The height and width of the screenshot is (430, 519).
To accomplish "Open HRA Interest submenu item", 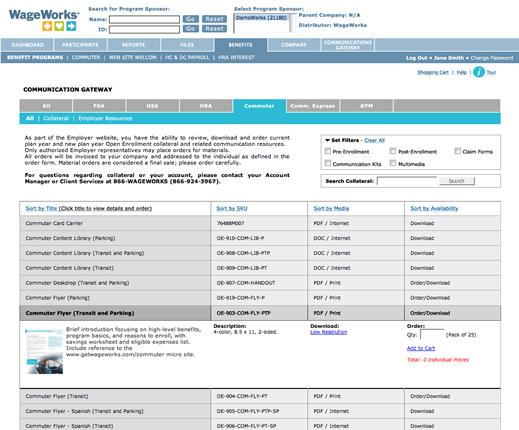I will (x=236, y=57).
